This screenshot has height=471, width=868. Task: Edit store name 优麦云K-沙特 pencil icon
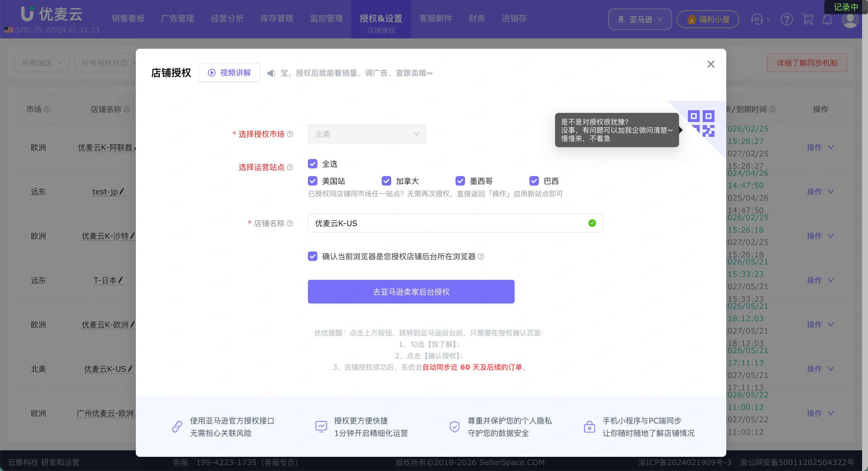click(x=133, y=236)
